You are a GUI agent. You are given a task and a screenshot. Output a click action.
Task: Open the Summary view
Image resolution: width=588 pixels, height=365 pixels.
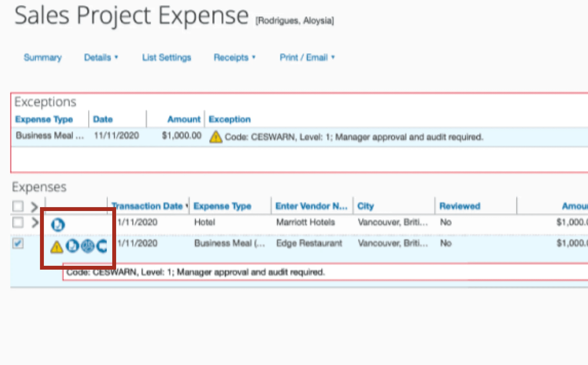[43, 58]
